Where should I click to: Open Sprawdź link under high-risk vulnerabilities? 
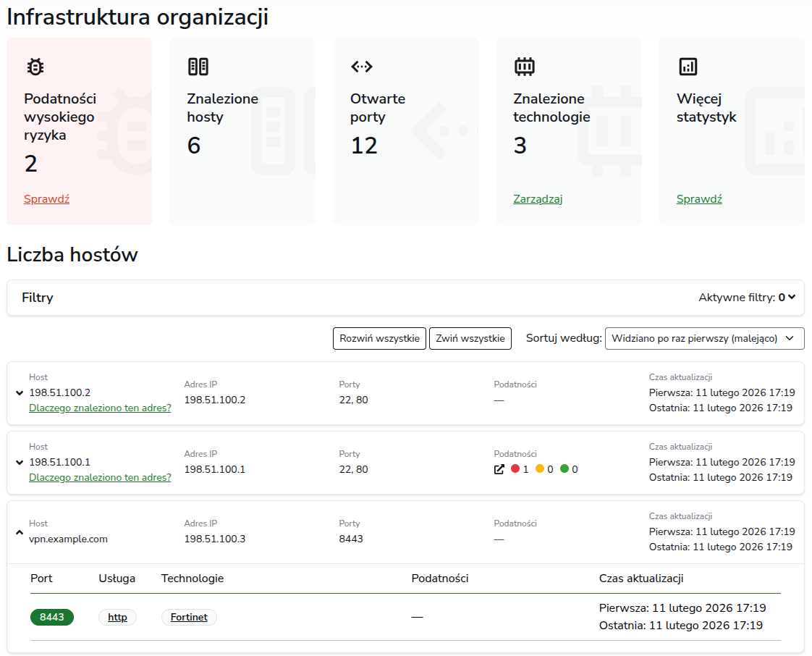46,199
